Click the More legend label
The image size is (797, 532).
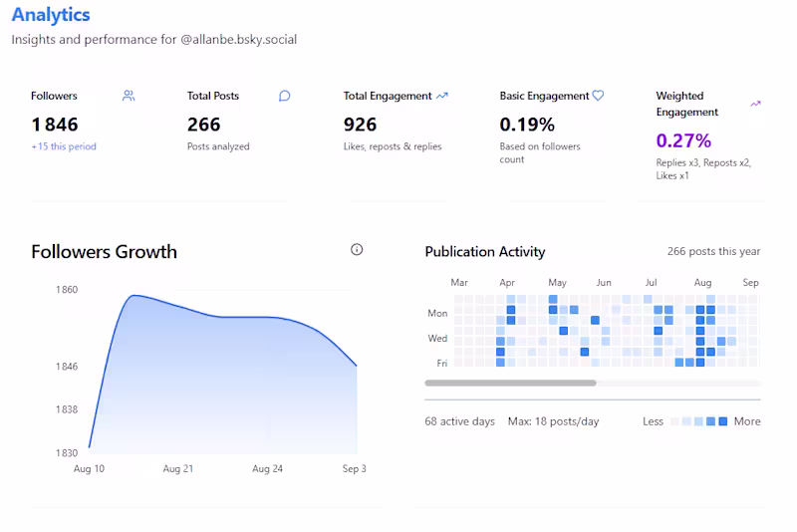point(747,421)
